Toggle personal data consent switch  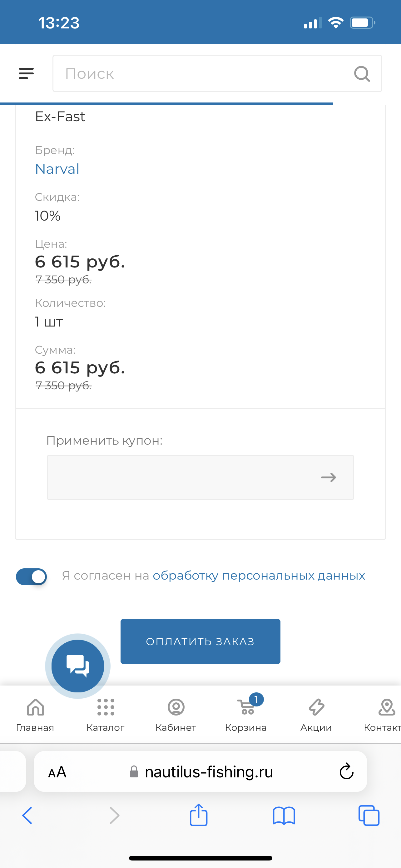[x=31, y=576]
